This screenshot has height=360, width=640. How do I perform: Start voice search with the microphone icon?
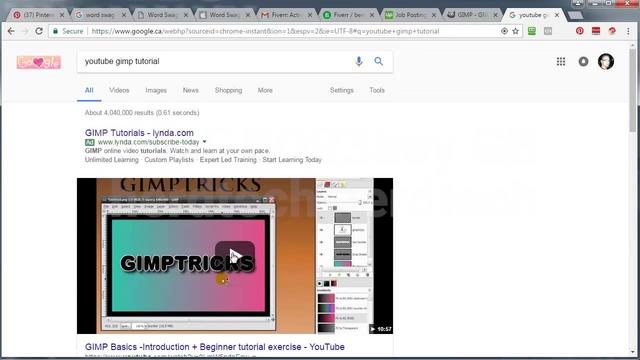(x=359, y=61)
